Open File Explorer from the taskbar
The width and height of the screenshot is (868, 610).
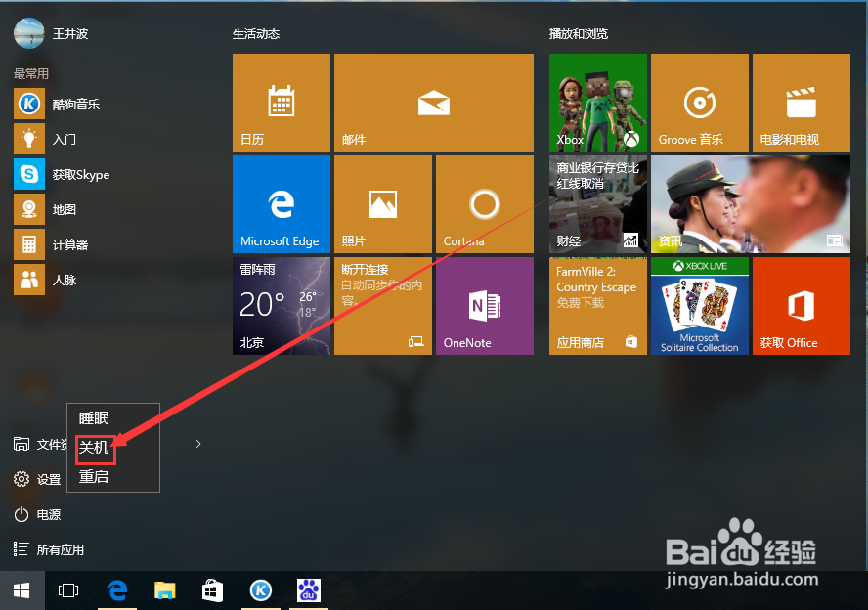click(164, 590)
